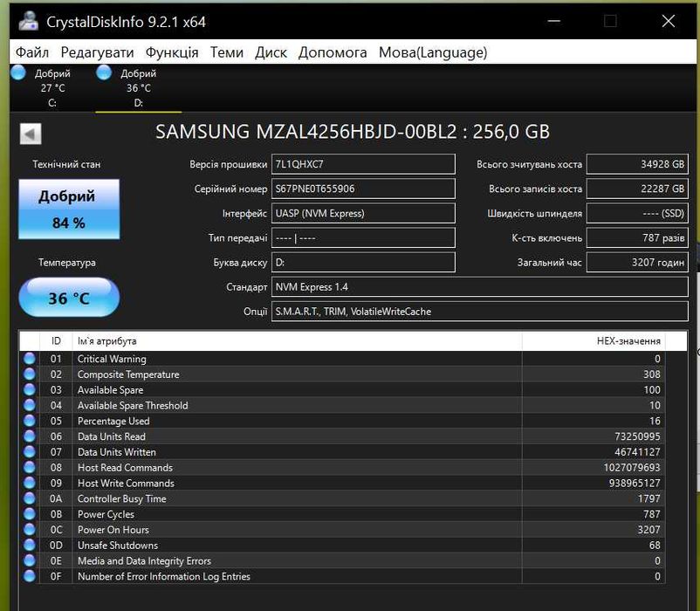Open the Файл menu
The image size is (700, 611).
[x=32, y=52]
